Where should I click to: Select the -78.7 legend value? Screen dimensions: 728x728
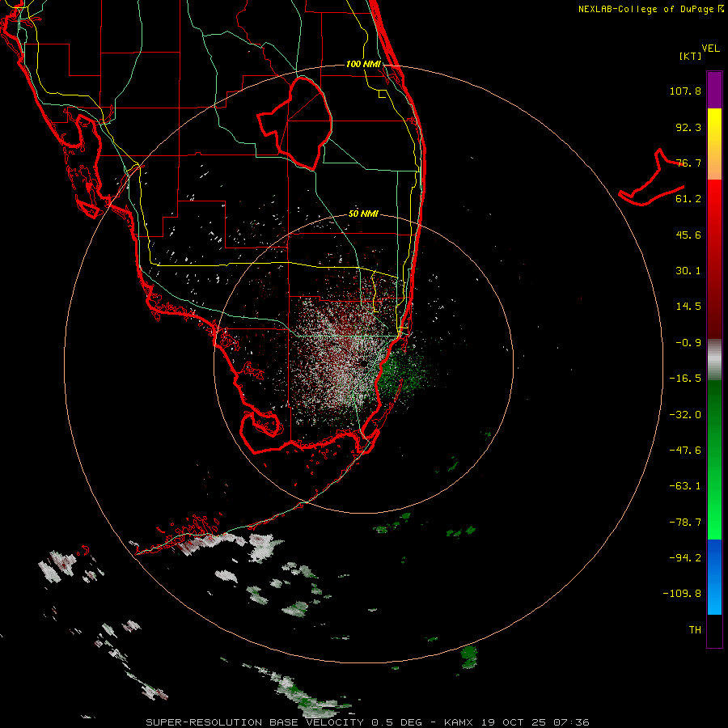(x=685, y=523)
